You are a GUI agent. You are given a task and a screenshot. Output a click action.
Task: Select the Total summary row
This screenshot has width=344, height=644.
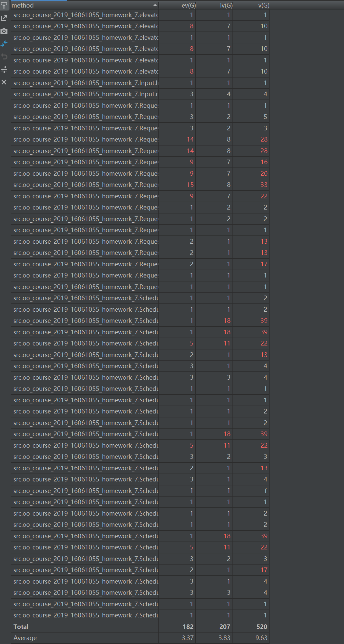[x=85, y=627]
